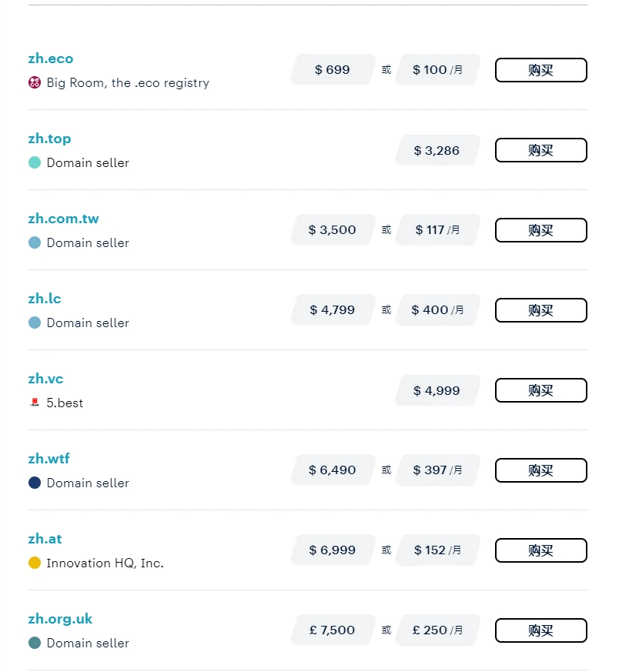Screen dimensions: 629x672
Task: Open the zh.vc domain link
Action: 45,379
